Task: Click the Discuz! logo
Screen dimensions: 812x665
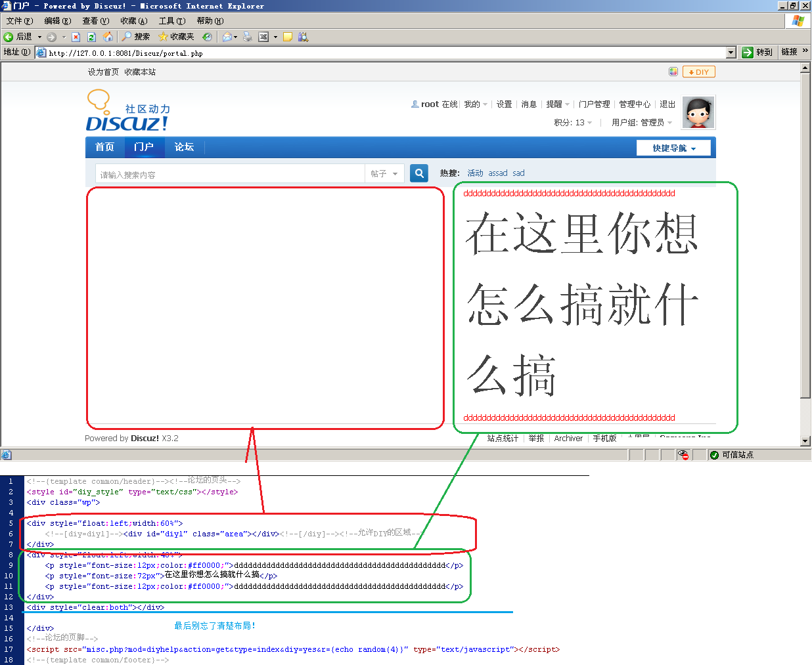Action: [128, 110]
